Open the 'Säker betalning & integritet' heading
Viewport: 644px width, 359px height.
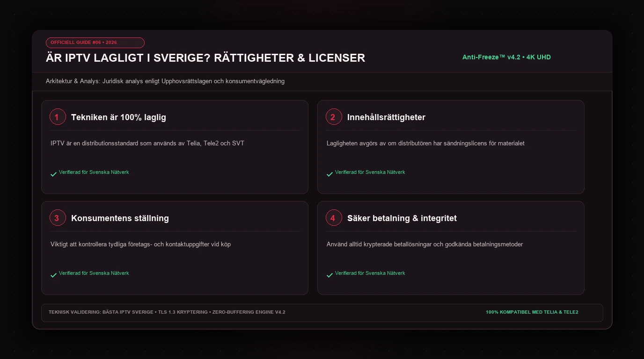pyautogui.click(x=402, y=218)
